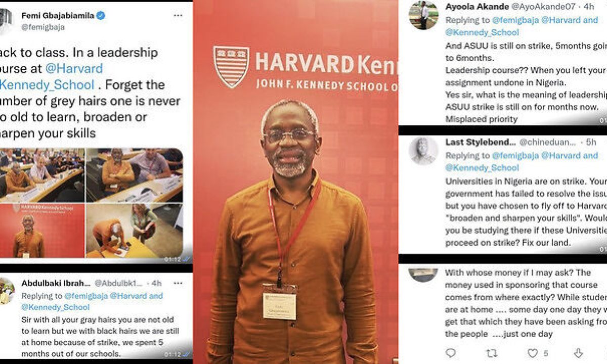The height and width of the screenshot is (364, 607).
Task: Click the @Harvard mention in Femi's tweet
Action: click(x=74, y=68)
